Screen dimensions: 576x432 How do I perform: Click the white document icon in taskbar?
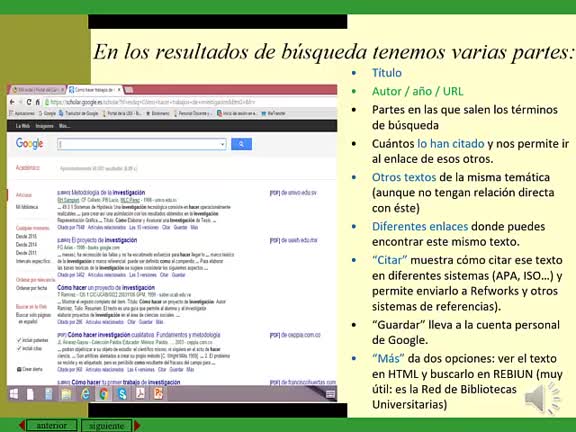(30, 394)
